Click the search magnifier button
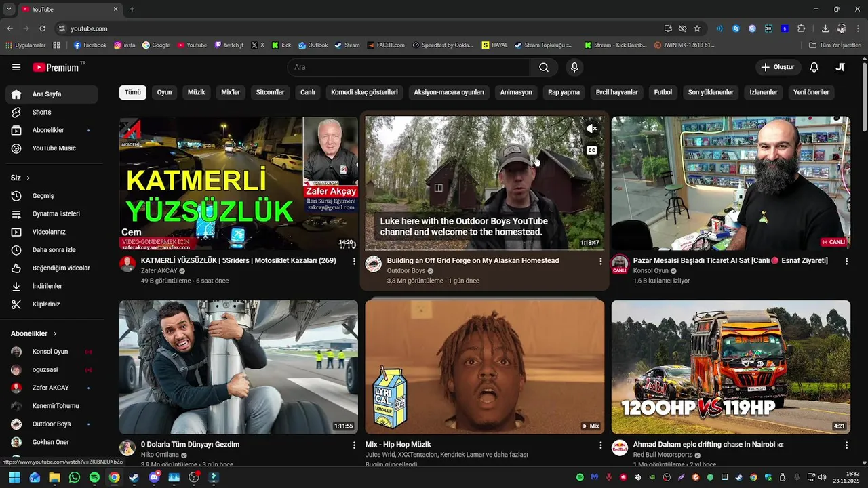868x488 pixels. 544,67
